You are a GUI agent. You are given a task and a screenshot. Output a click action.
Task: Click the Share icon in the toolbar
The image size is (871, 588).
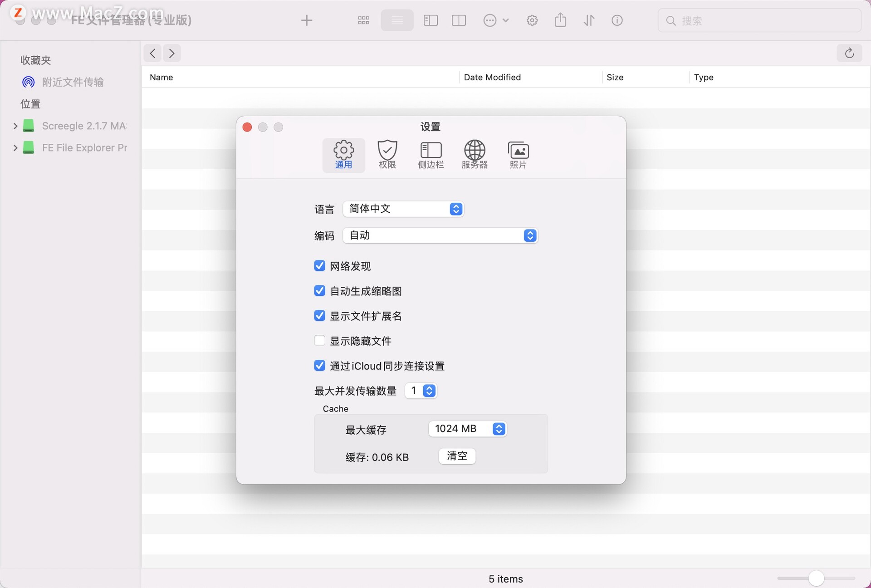pyautogui.click(x=561, y=20)
